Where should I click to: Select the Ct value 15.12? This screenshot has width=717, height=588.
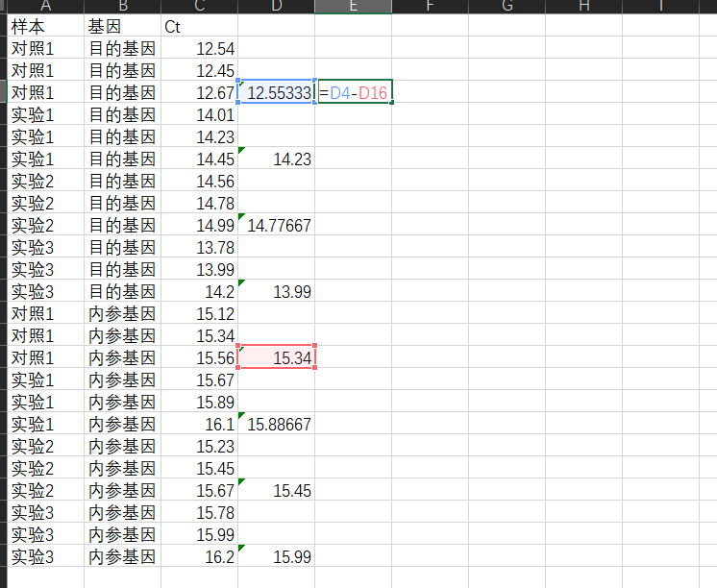point(199,314)
